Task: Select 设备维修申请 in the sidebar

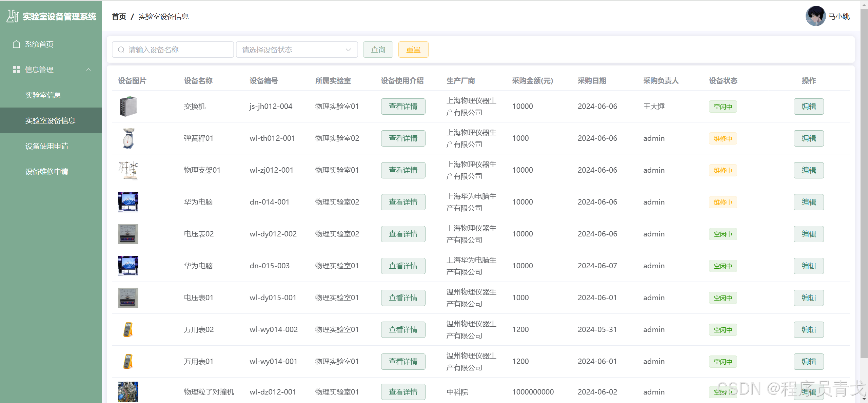Action: 47,171
